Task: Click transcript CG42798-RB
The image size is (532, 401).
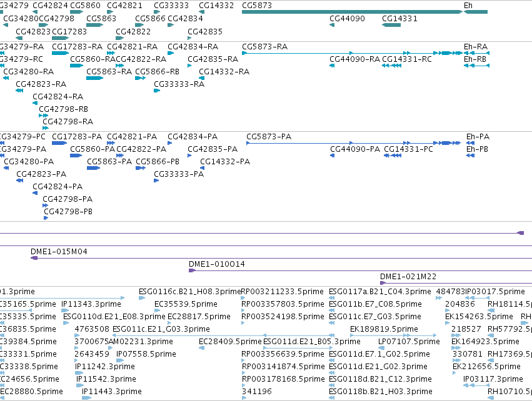Action: [43, 116]
